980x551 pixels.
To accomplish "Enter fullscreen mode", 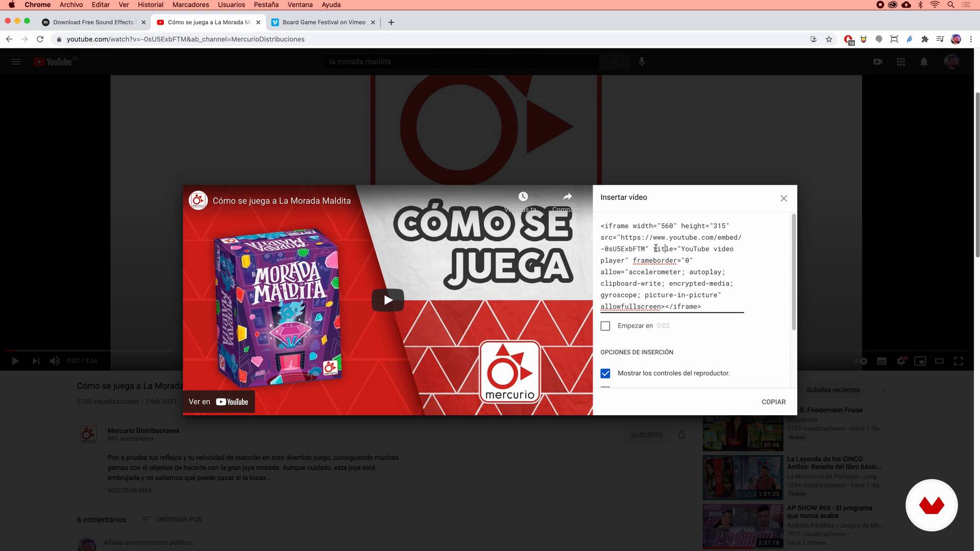I will coord(959,361).
